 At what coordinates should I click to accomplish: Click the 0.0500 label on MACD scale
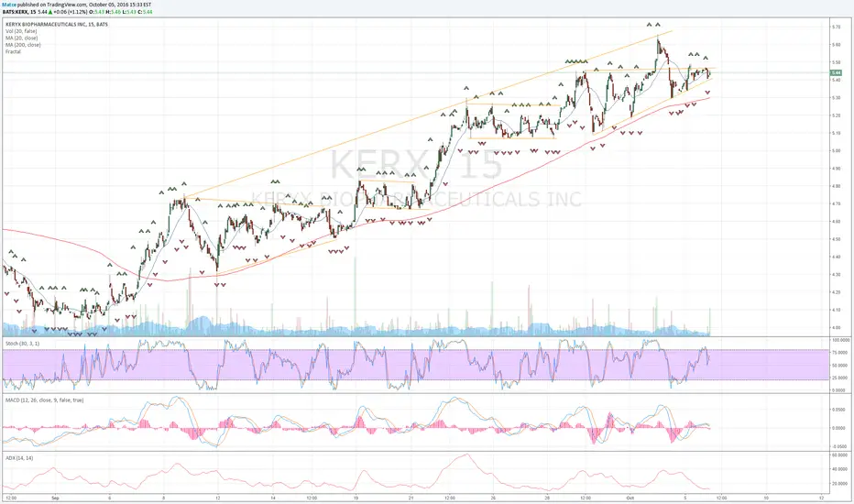click(838, 410)
